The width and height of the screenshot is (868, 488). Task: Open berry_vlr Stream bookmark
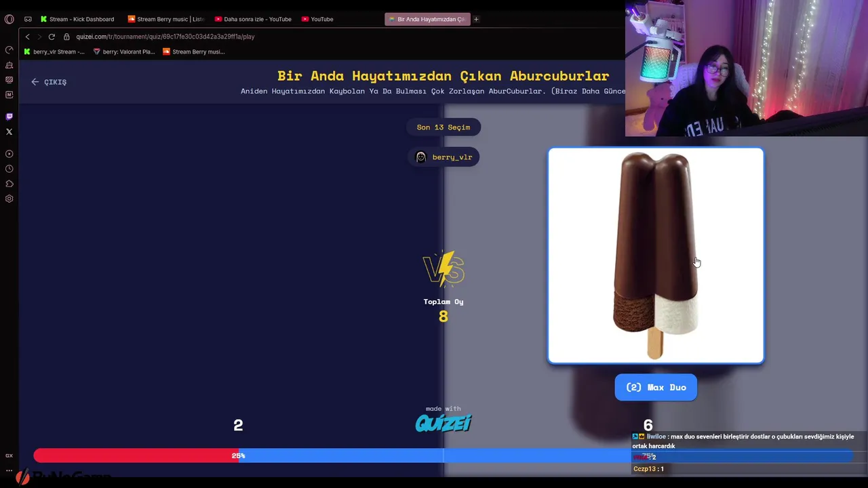(54, 52)
